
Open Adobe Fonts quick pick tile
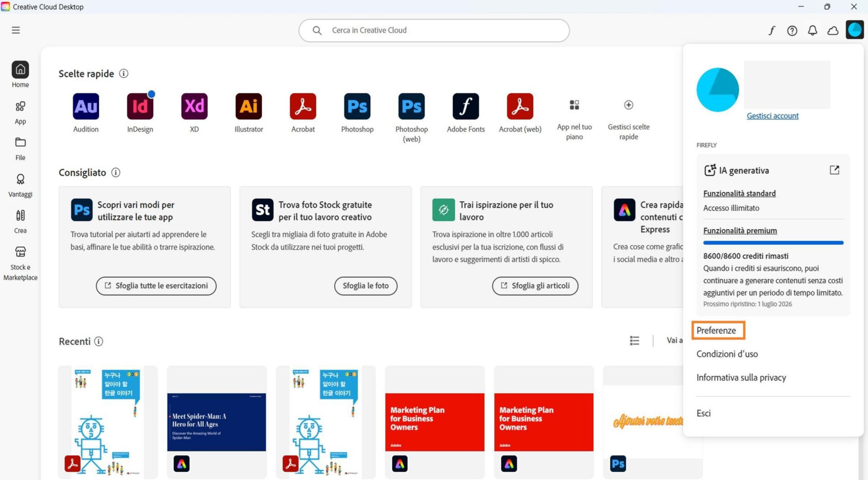(x=466, y=106)
